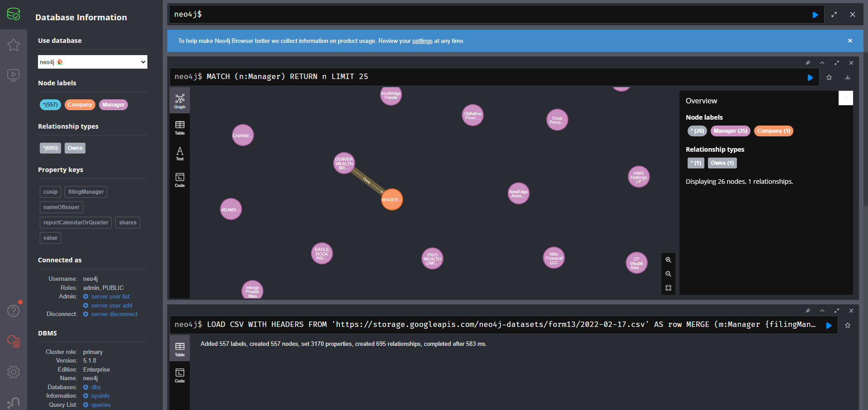The image size is (868, 410).
Task: Select the * (26) label in Overview
Action: pyautogui.click(x=697, y=131)
